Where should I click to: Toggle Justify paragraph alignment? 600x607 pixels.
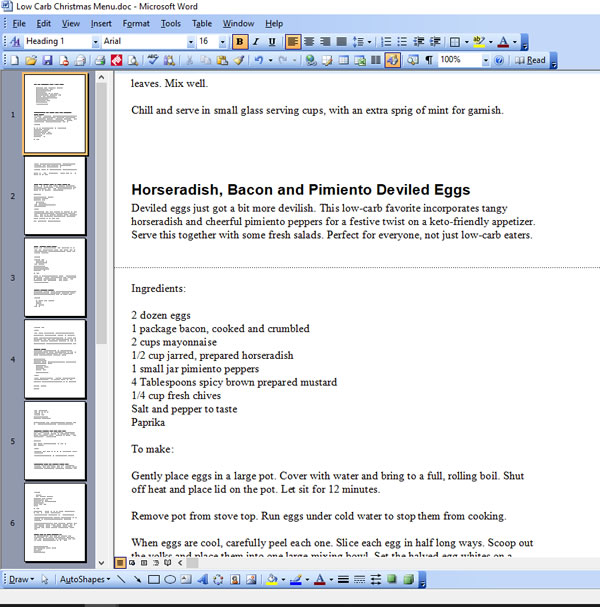[341, 41]
